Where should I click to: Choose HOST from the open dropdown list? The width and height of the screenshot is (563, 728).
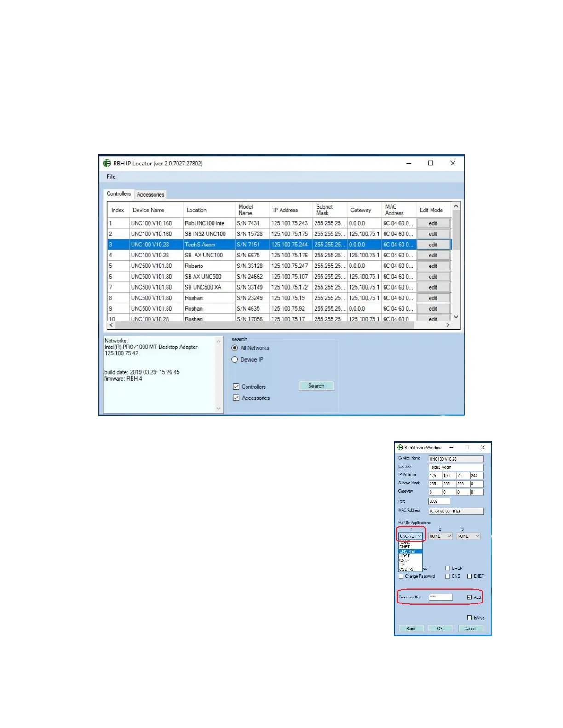click(410, 556)
